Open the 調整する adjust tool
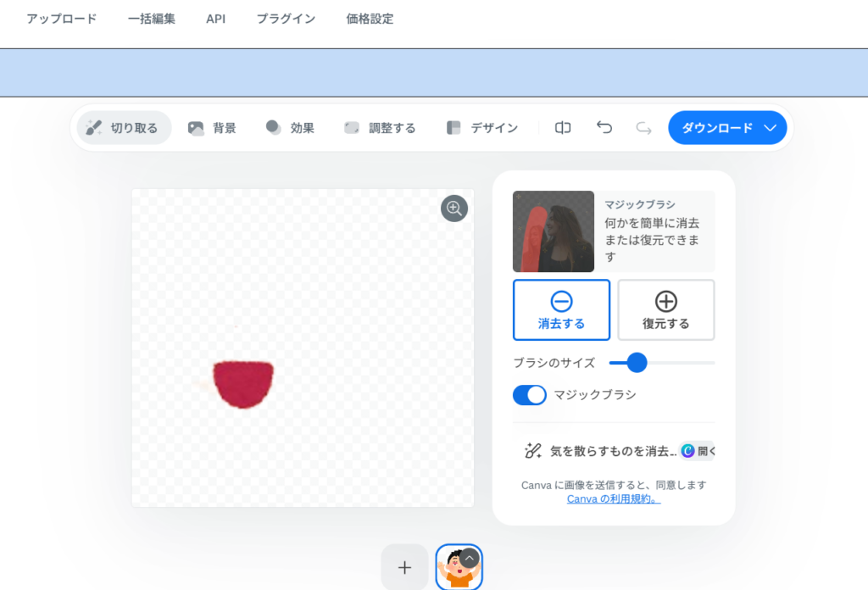Viewport: 868px width, 590px height. coord(380,128)
